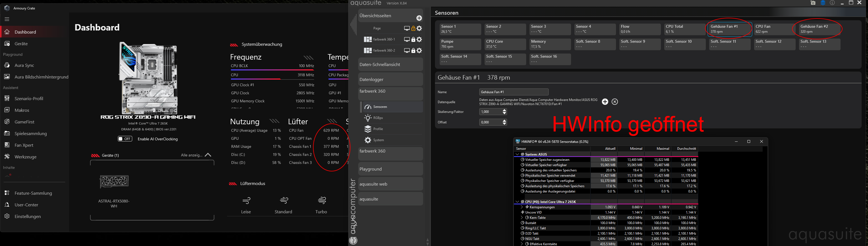Expand the Kernspannungen sensor row
Viewport: 868px width, 246px height.
522,207
